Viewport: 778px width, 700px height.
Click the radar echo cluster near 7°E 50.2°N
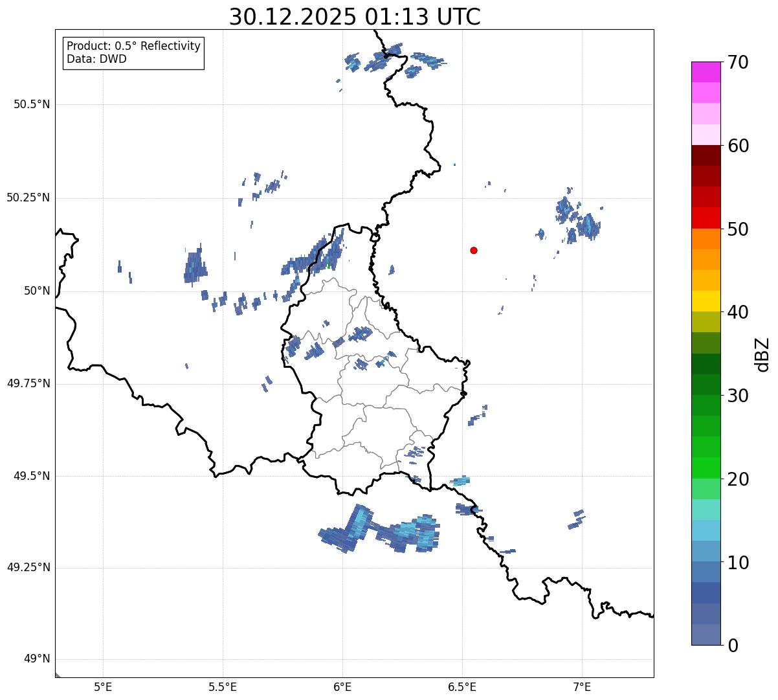[x=578, y=216]
